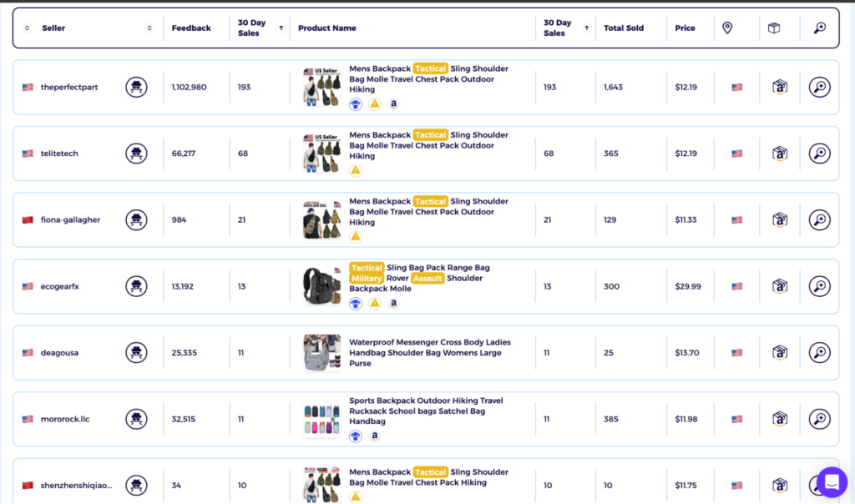Open the chat support bubble

point(832,482)
